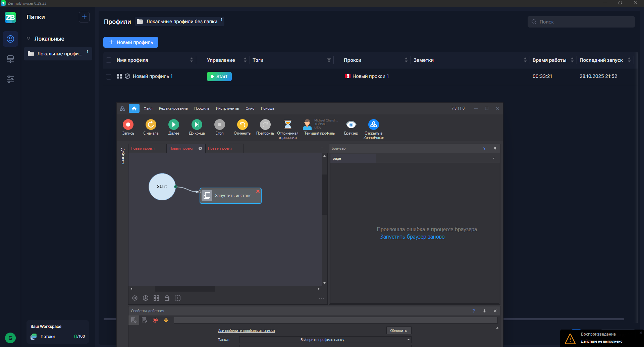Image resolution: width=644 pixels, height=347 pixels.
Task: Switch to the first Новый проект tab
Action: [143, 148]
